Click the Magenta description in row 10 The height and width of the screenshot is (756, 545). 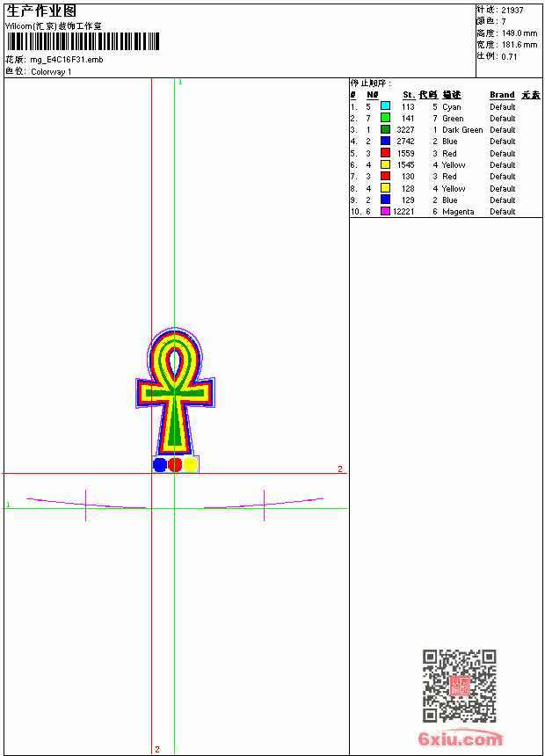458,212
